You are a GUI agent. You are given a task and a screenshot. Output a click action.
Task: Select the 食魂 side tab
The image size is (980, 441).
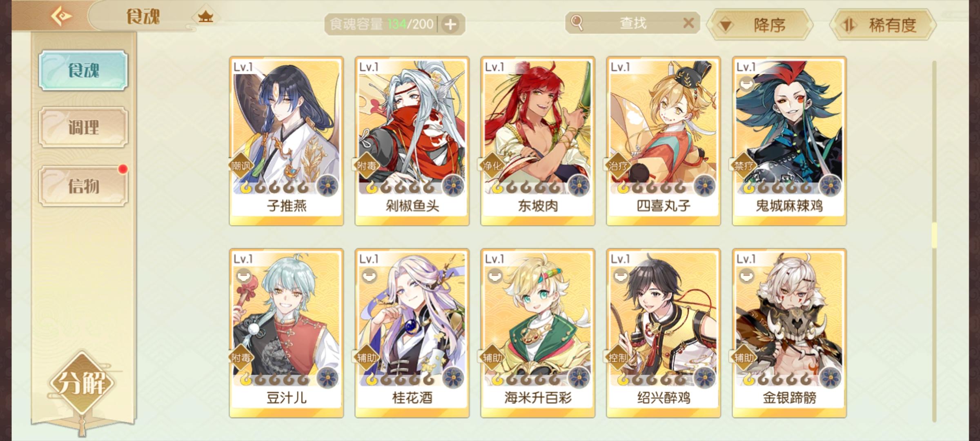[x=83, y=70]
